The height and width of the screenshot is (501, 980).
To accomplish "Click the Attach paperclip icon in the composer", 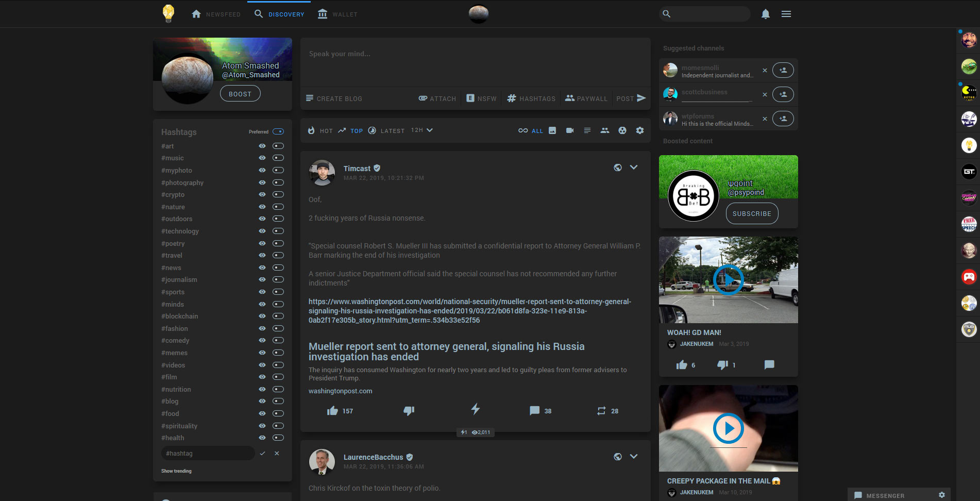I will click(x=423, y=98).
